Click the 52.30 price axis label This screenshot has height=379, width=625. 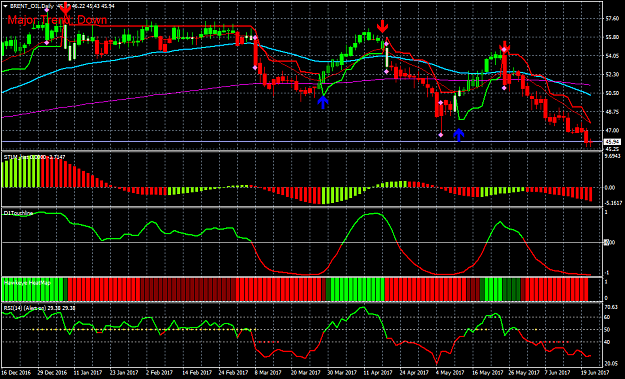[612, 75]
